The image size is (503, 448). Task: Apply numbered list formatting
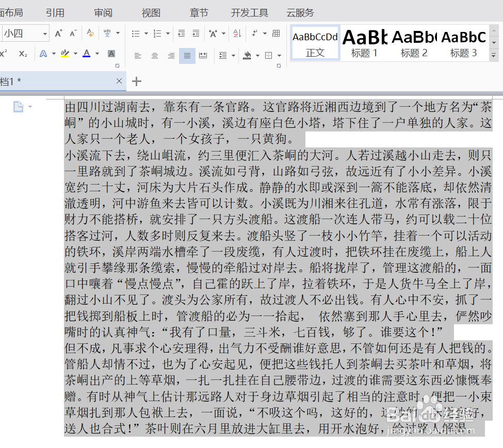pyautogui.click(x=157, y=34)
